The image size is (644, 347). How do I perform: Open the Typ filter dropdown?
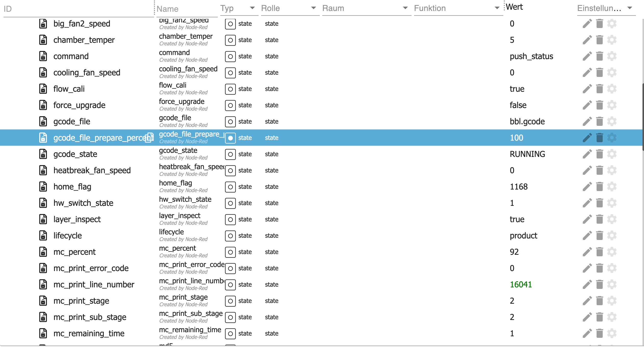coord(252,8)
